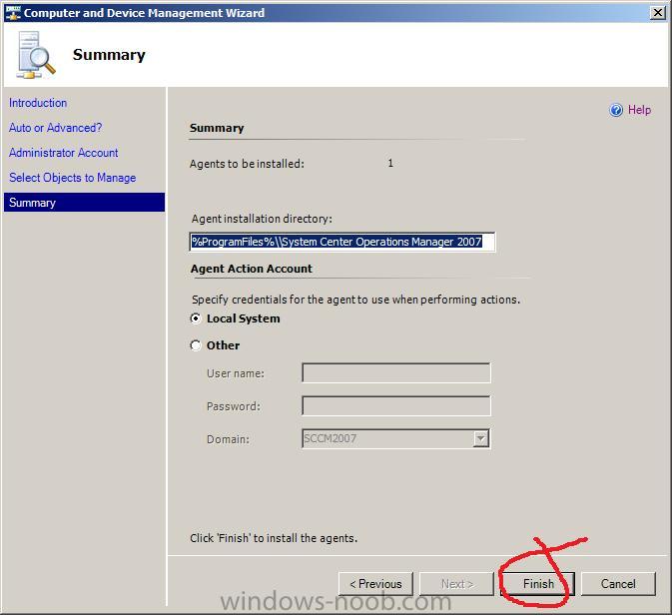The width and height of the screenshot is (672, 616).
Task: Click the blue Help question mark icon
Action: pyautogui.click(x=616, y=110)
